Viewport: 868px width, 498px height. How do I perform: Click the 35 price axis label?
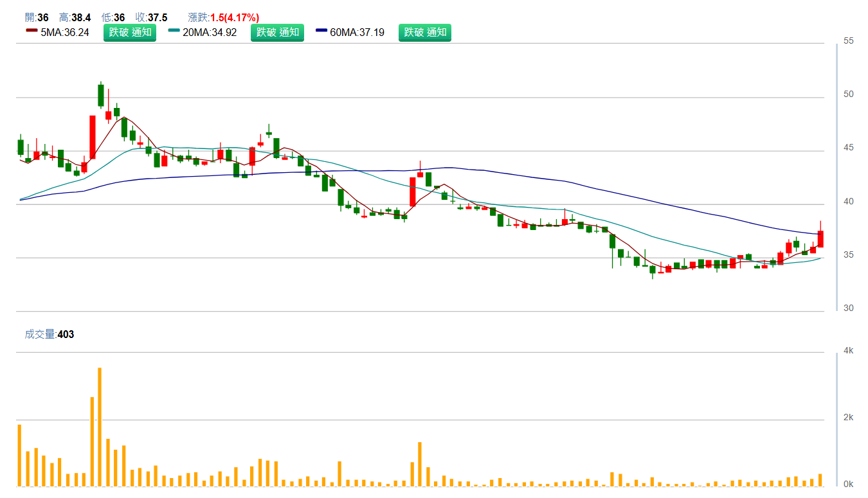coord(849,254)
